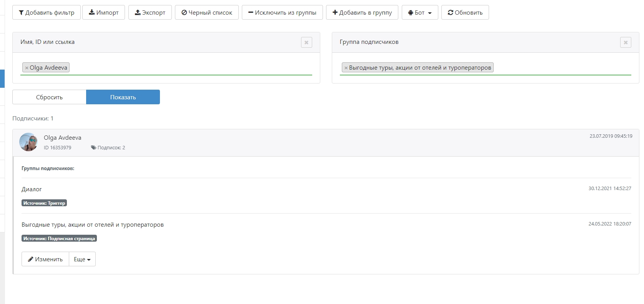Close the Группа подписчиков filter panel

(x=626, y=42)
